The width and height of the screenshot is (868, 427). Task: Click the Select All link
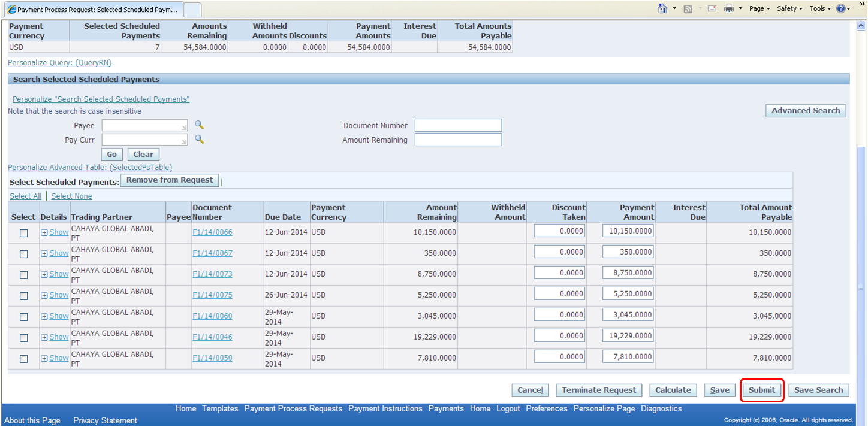coord(25,196)
